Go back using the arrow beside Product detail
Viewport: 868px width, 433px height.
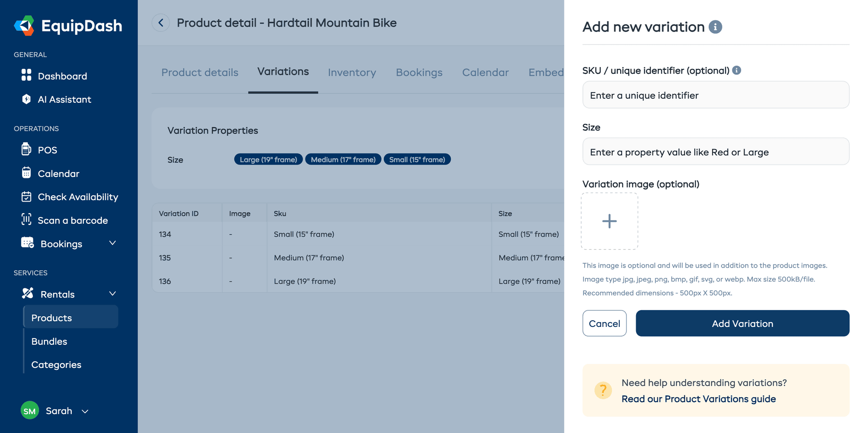point(161,23)
